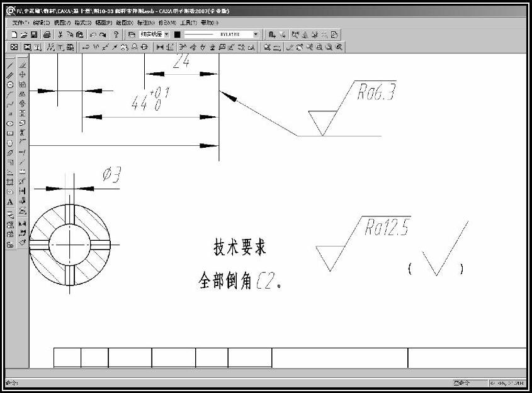Select the Erase tool in edit toolbar
Image resolution: width=532 pixels, height=393 pixels.
coord(23,65)
